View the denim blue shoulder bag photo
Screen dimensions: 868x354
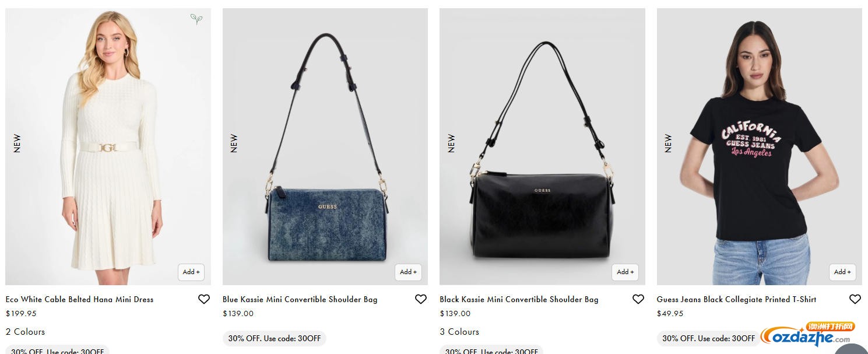pos(325,146)
